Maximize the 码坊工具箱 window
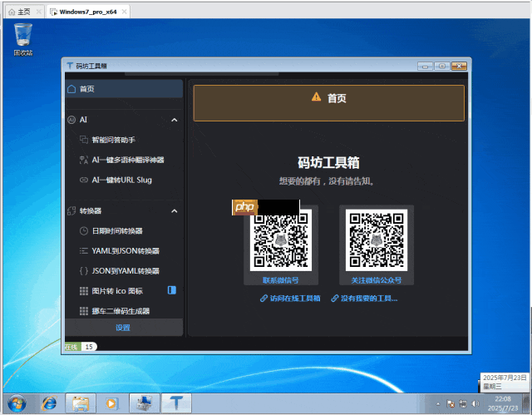Viewport: 532px width, 415px height. pyautogui.click(x=442, y=67)
